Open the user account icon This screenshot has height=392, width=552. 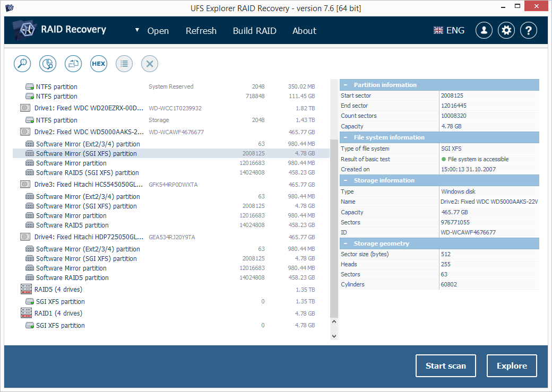(x=484, y=31)
